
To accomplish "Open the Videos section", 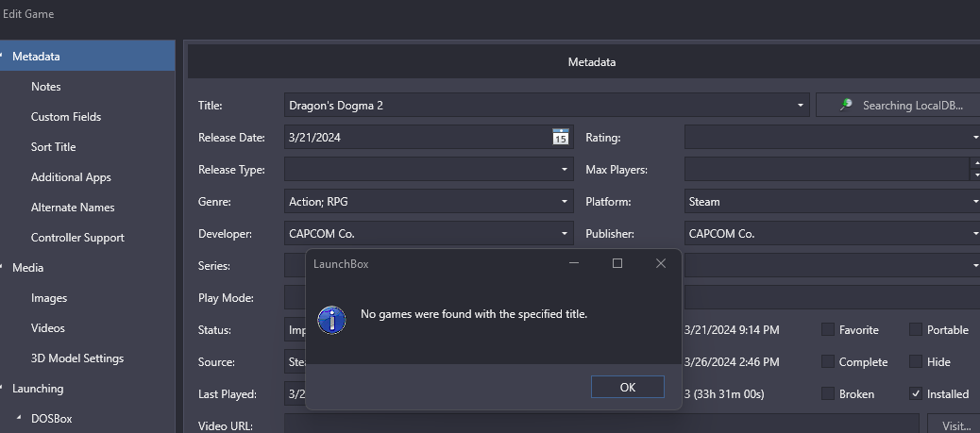I will [x=47, y=328].
